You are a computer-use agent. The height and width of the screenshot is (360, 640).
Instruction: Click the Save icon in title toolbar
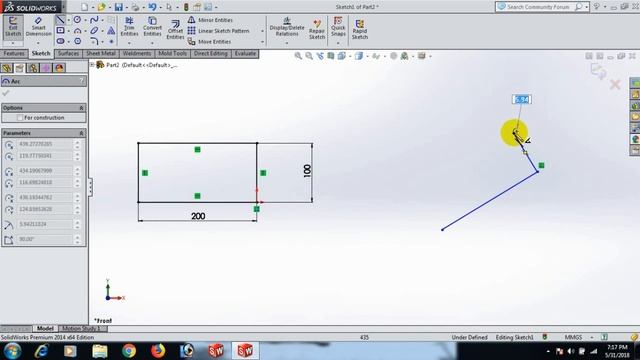click(x=119, y=7)
